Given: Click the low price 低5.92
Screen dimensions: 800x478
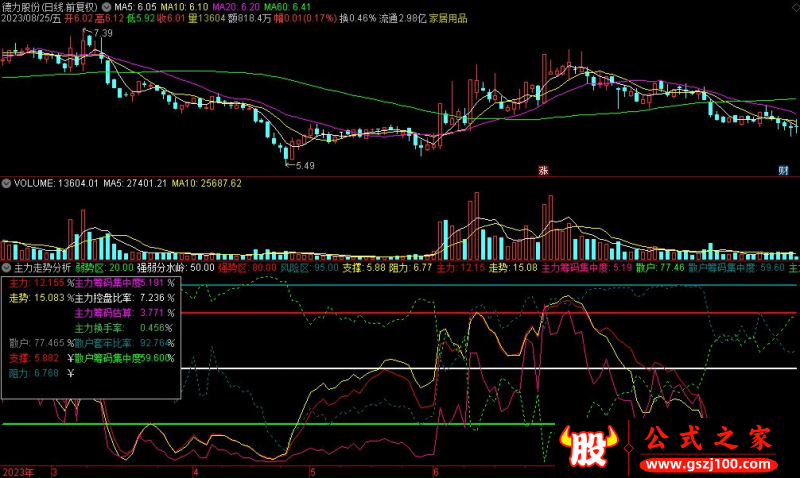Looking at the screenshot, I should (141, 19).
